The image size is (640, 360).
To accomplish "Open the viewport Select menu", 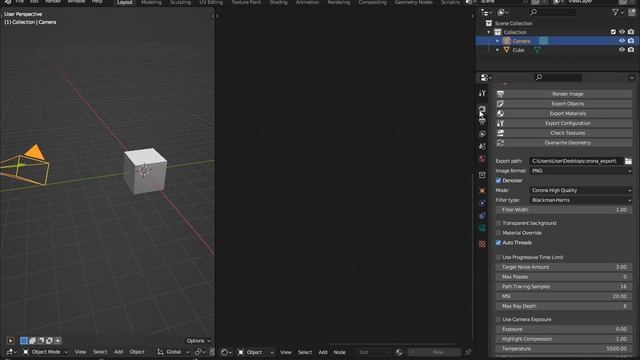I will pyautogui.click(x=100, y=352).
